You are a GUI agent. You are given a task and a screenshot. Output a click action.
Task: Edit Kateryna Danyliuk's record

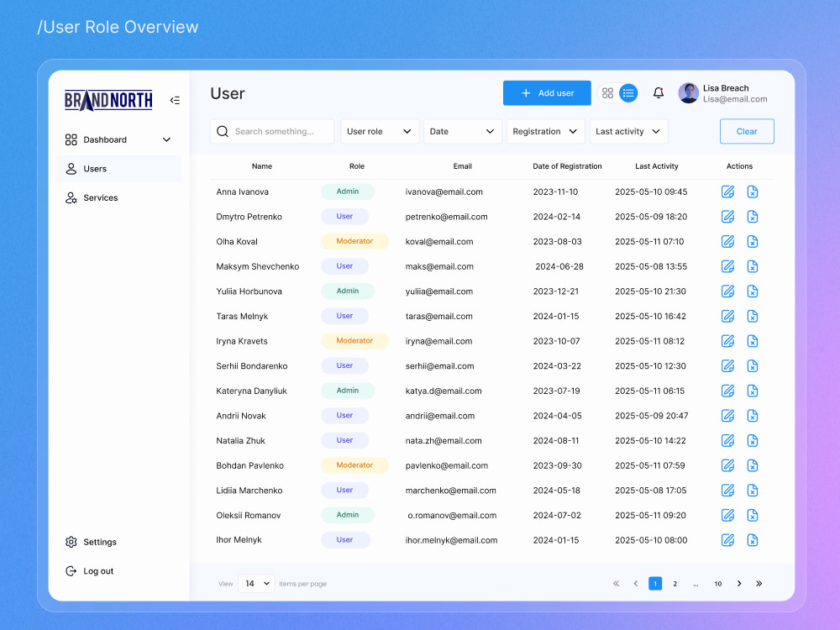point(727,391)
